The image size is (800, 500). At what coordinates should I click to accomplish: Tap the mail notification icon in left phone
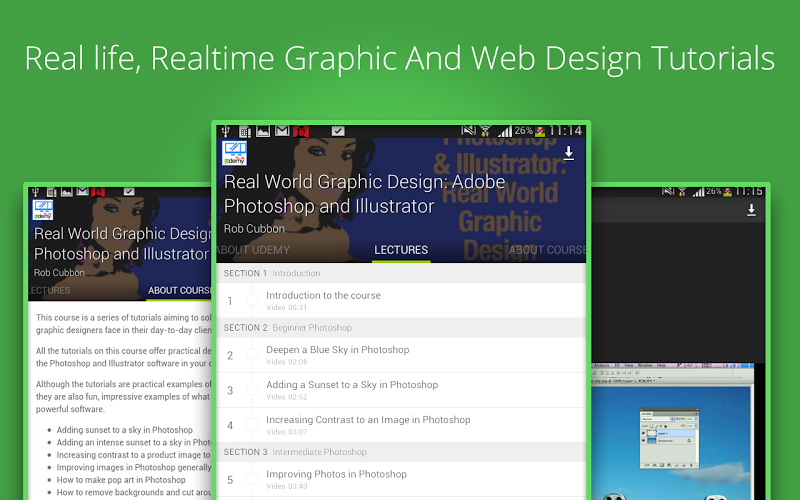tap(83, 192)
